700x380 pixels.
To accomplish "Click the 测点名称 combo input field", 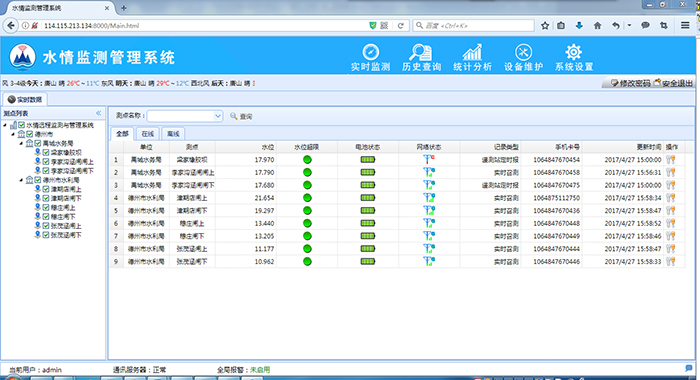I will click(180, 116).
